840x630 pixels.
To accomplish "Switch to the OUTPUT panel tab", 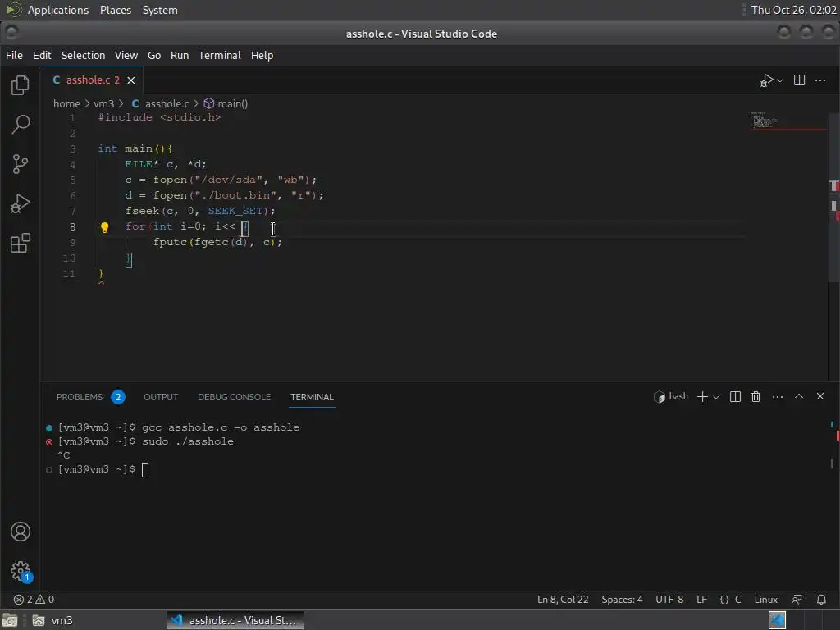I will [161, 397].
